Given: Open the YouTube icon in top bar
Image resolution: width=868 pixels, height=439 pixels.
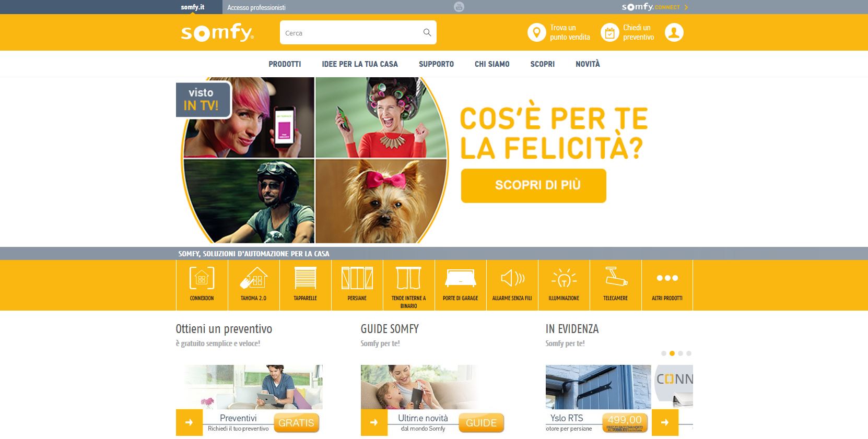Looking at the screenshot, I should (459, 7).
